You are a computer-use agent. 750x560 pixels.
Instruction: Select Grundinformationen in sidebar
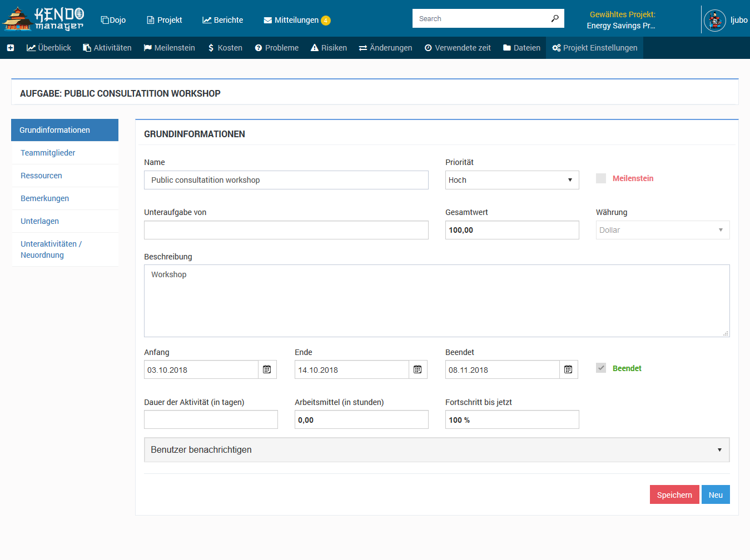click(64, 130)
